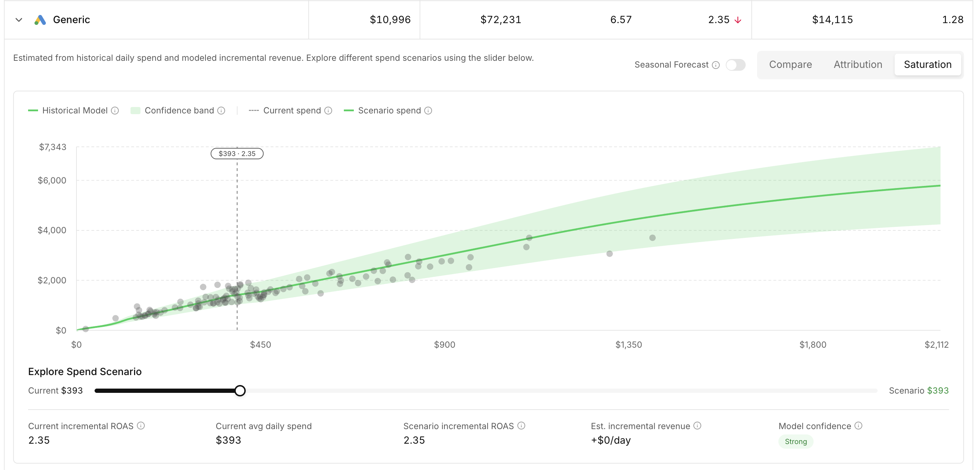Select the Saturation tab
This screenshot has height=470, width=980.
click(x=927, y=65)
